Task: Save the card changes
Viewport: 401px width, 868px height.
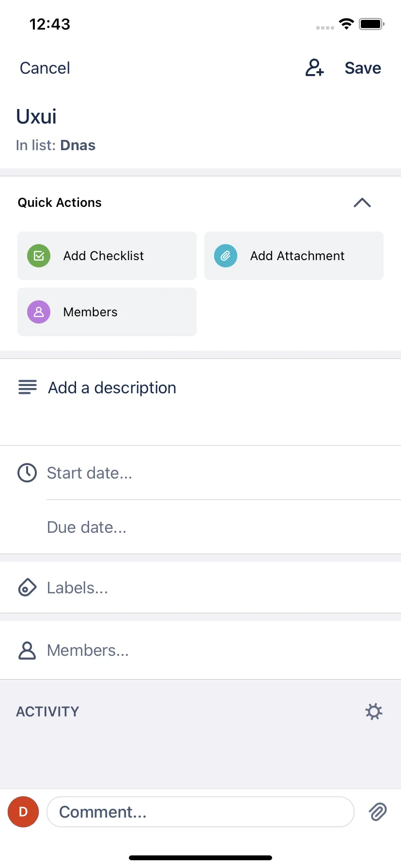Action: [363, 68]
